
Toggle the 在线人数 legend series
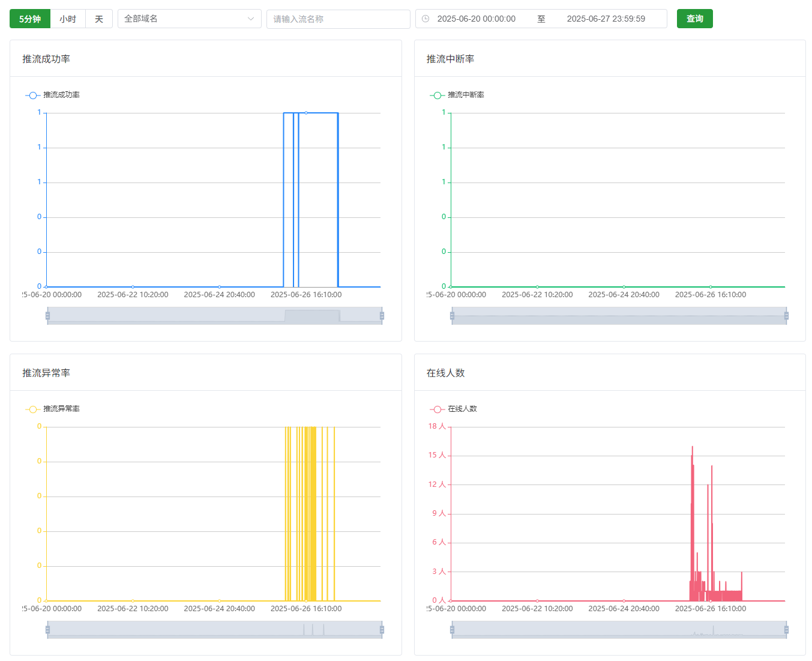454,409
